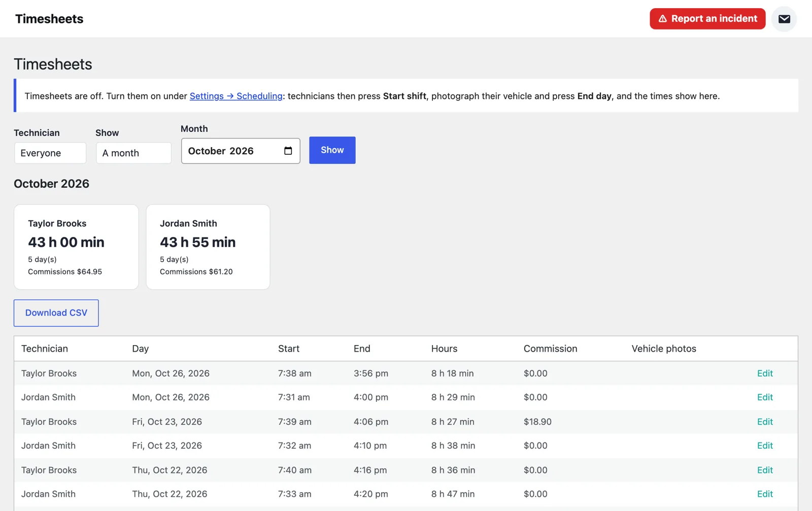Open Jordan Smith summary card

coord(208,247)
